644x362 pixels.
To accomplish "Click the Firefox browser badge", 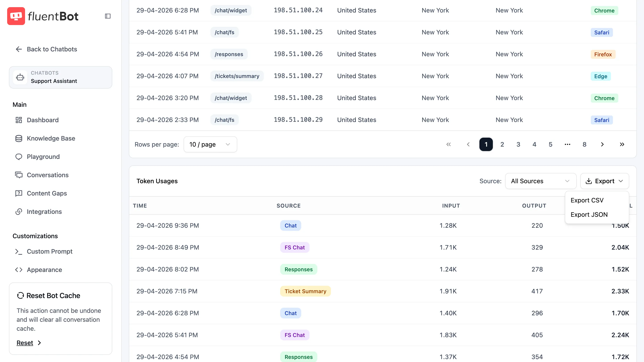I will pyautogui.click(x=603, y=54).
